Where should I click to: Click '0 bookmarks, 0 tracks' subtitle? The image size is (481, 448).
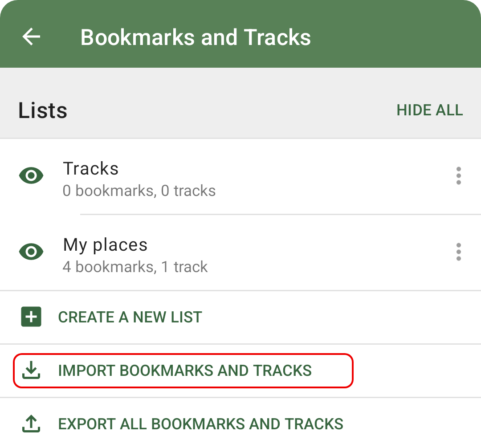[x=139, y=191]
